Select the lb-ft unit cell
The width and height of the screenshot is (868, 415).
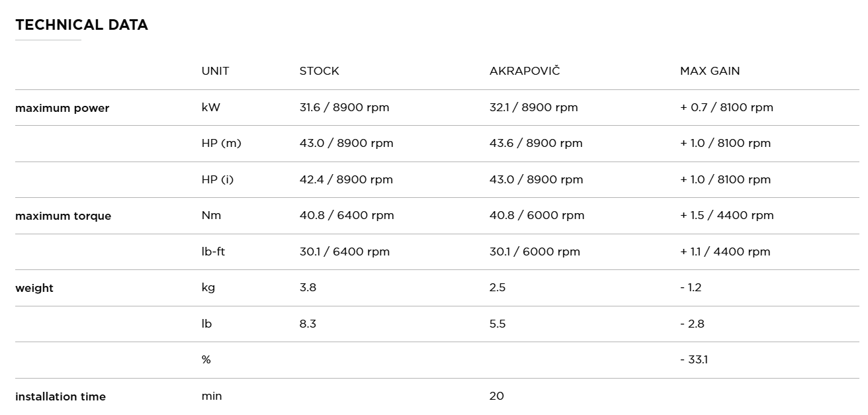(213, 252)
